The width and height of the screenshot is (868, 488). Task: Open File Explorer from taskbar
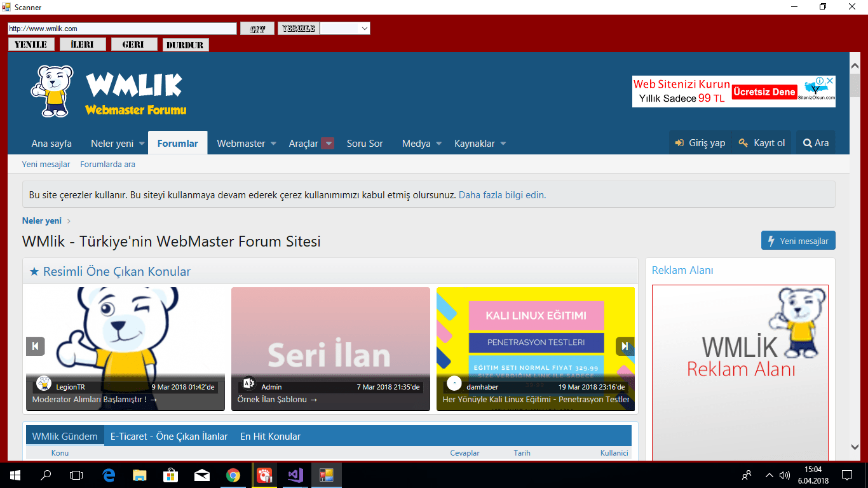tap(140, 475)
